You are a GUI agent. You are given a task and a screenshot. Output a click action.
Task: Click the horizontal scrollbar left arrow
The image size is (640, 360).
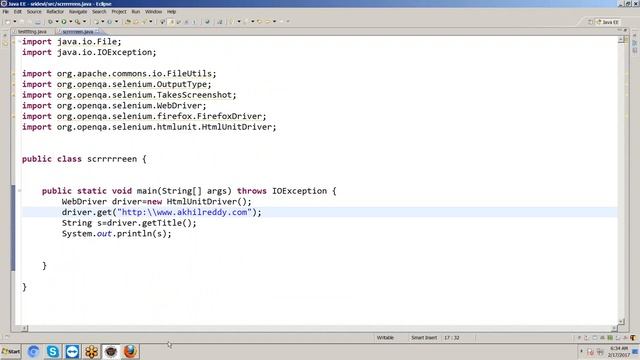coord(24,328)
